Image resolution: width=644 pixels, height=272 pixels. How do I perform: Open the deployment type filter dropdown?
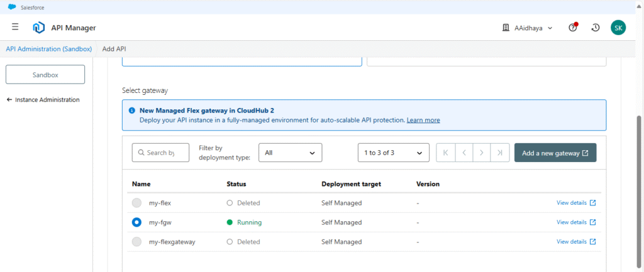pyautogui.click(x=291, y=153)
